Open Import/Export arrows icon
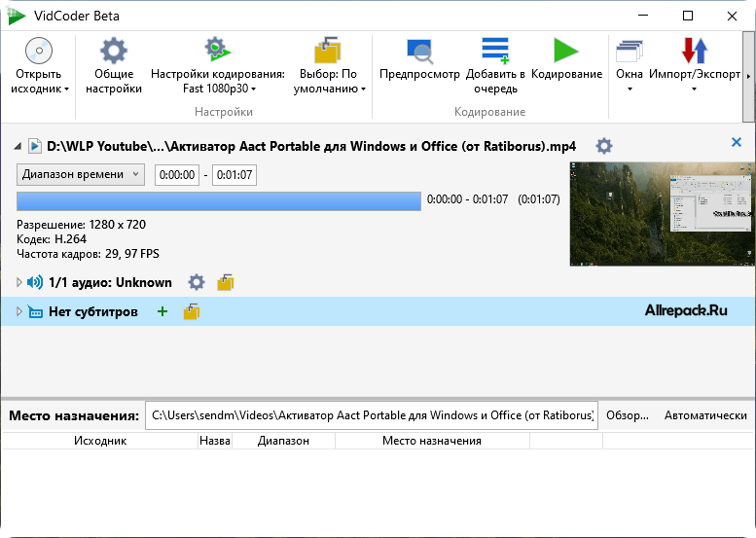756x538 pixels. click(695, 51)
